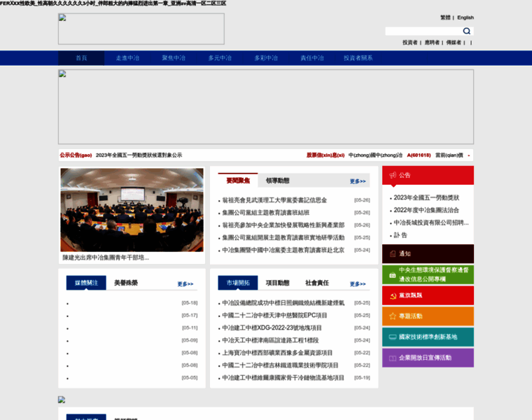Open the 企業開放日宣傳活動 banner

coord(428,358)
